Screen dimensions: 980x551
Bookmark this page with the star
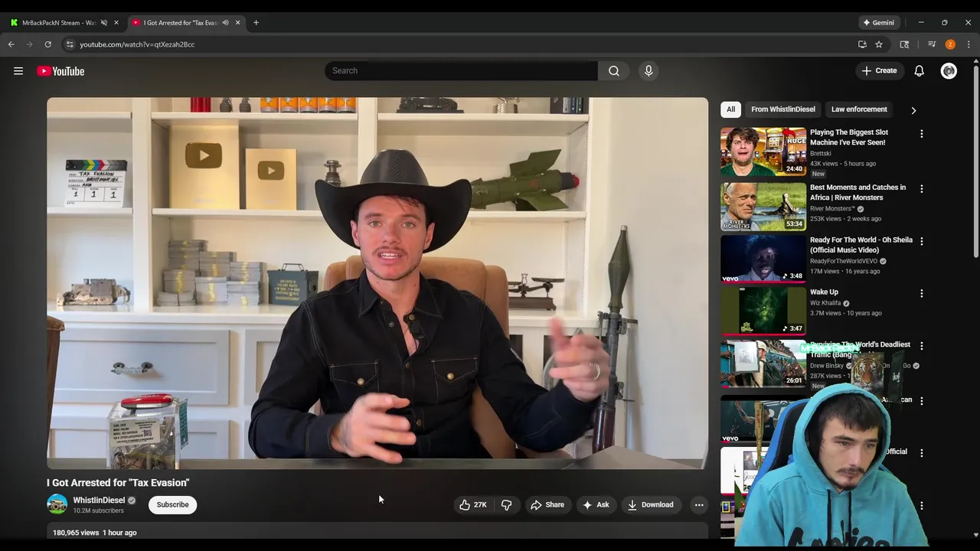[x=879, y=44]
